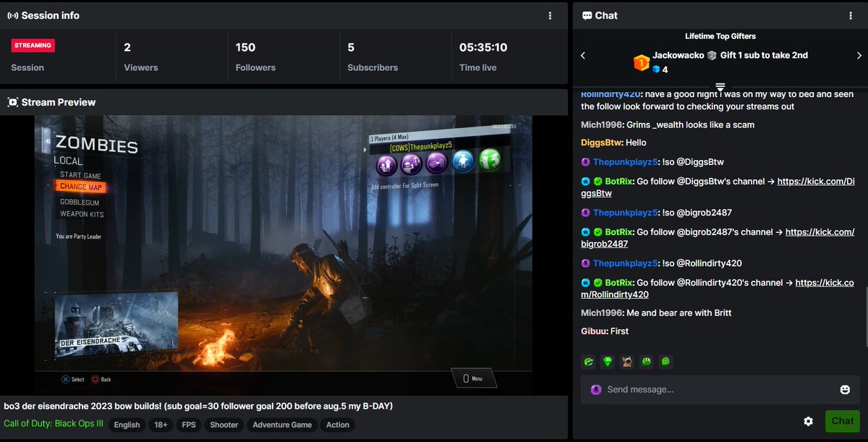
Task: Click the Adventure Game tag
Action: click(282, 425)
